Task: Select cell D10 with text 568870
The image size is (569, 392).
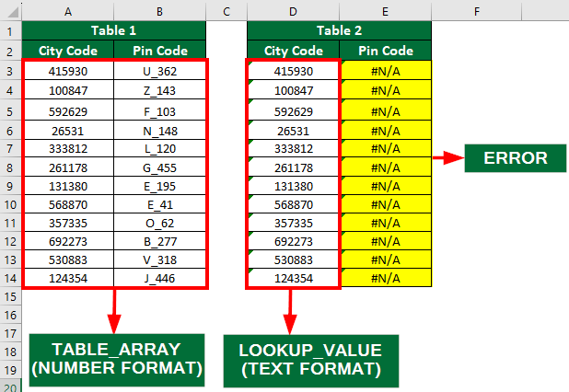Action: 293,204
